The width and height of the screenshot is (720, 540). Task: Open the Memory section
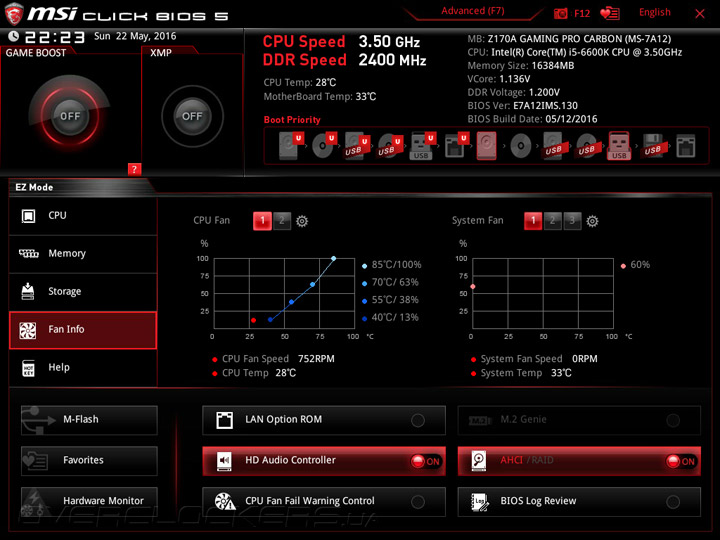click(x=83, y=254)
